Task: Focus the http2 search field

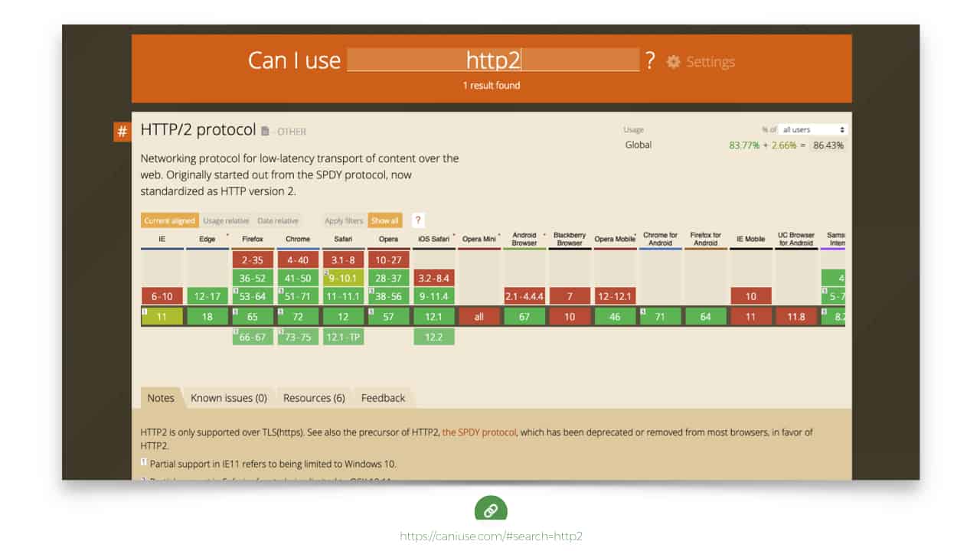Action: pyautogui.click(x=493, y=60)
